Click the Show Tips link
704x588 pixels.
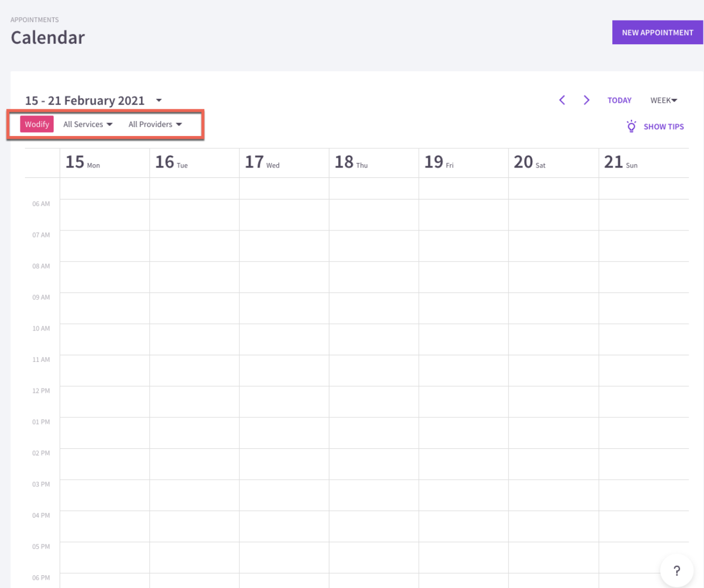coord(664,127)
